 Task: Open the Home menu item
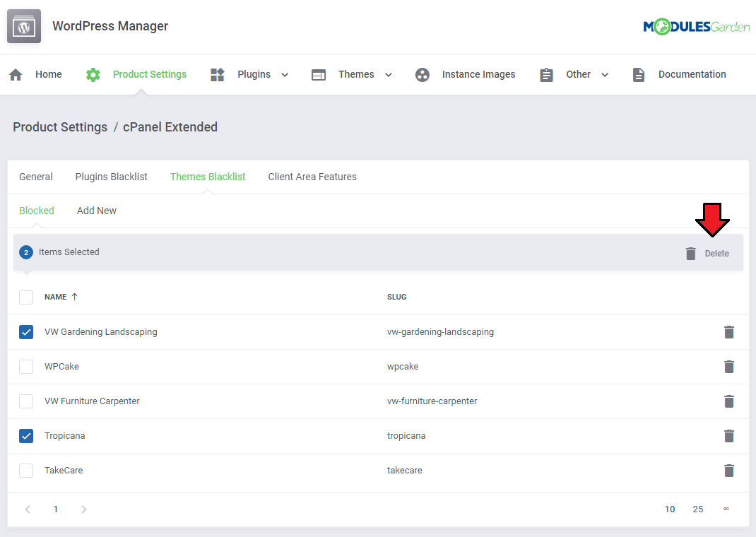(x=48, y=74)
